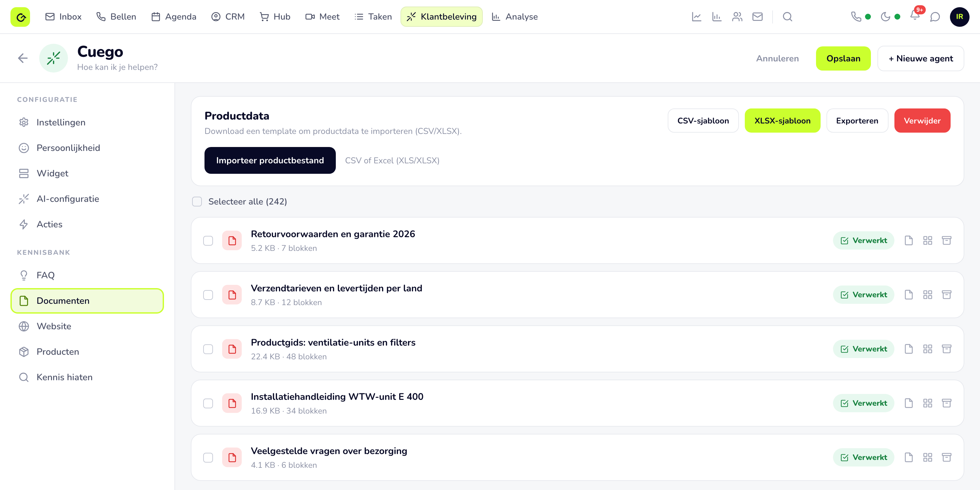Screen dimensions: 980x490
Task: Download the CSV-sjabloon
Action: pos(703,121)
